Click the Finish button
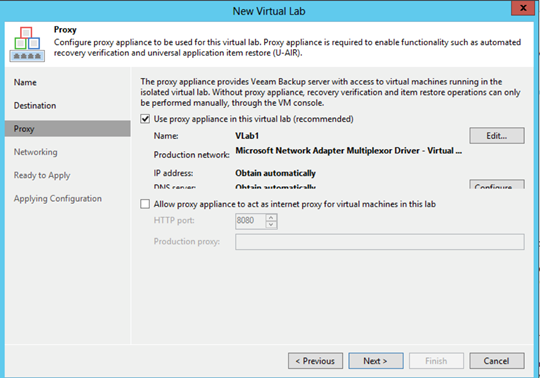Viewport: 540px width, 378px height. 436,361
